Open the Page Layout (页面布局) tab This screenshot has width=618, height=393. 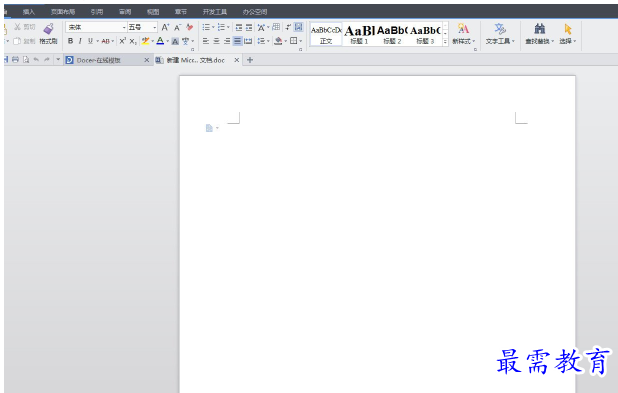(63, 12)
